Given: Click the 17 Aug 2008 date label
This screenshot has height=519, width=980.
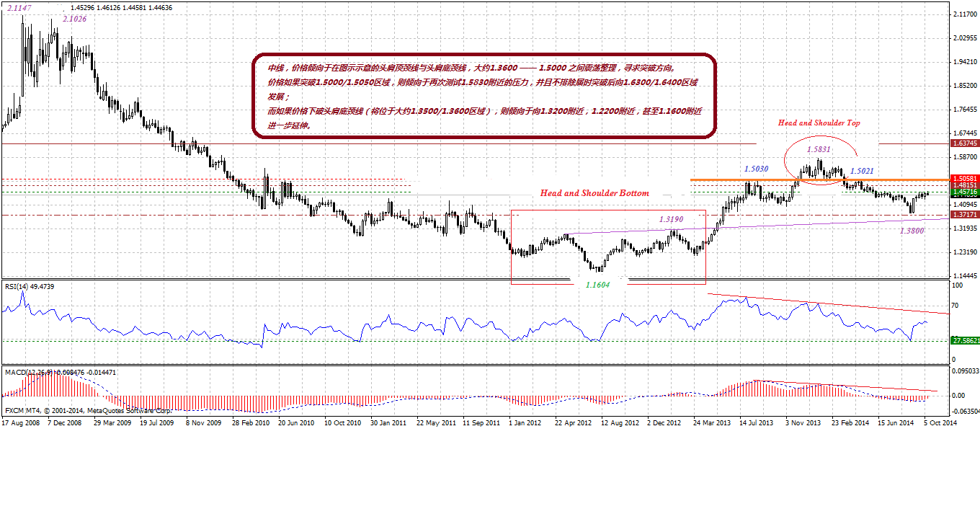Looking at the screenshot, I should 19,423.
